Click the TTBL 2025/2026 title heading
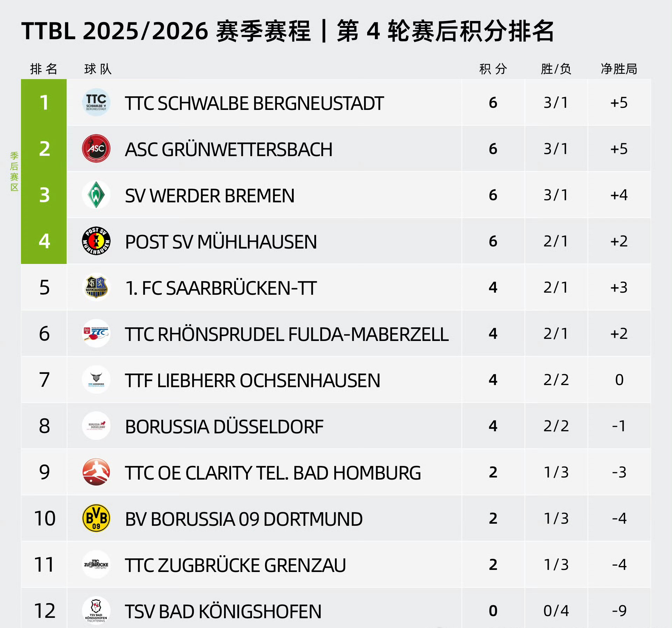672x628 pixels. [287, 31]
